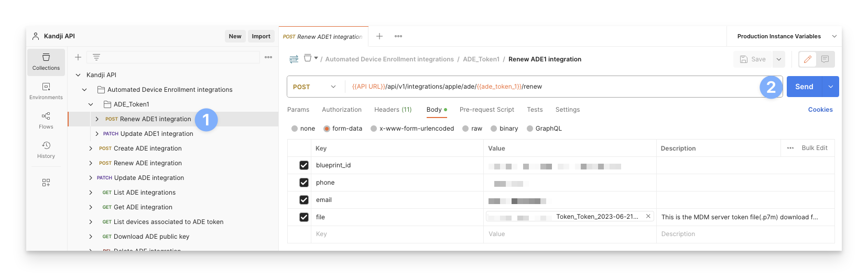Image resolution: width=868 pixels, height=277 pixels.
Task: Switch to the Pre-request Script tab
Action: (487, 110)
